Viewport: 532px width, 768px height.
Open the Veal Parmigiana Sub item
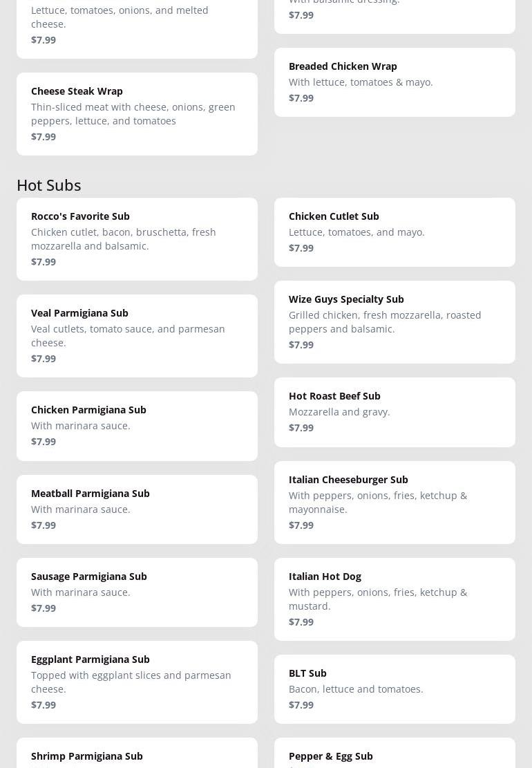pos(137,335)
